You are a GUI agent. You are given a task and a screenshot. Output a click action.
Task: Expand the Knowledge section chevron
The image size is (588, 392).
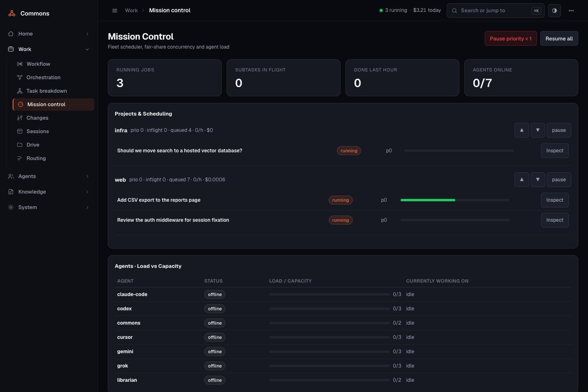coord(87,192)
